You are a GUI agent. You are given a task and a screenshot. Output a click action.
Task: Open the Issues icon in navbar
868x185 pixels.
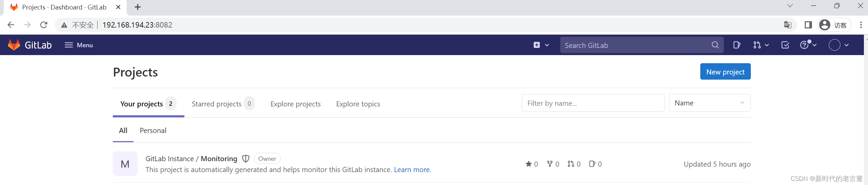tap(736, 45)
